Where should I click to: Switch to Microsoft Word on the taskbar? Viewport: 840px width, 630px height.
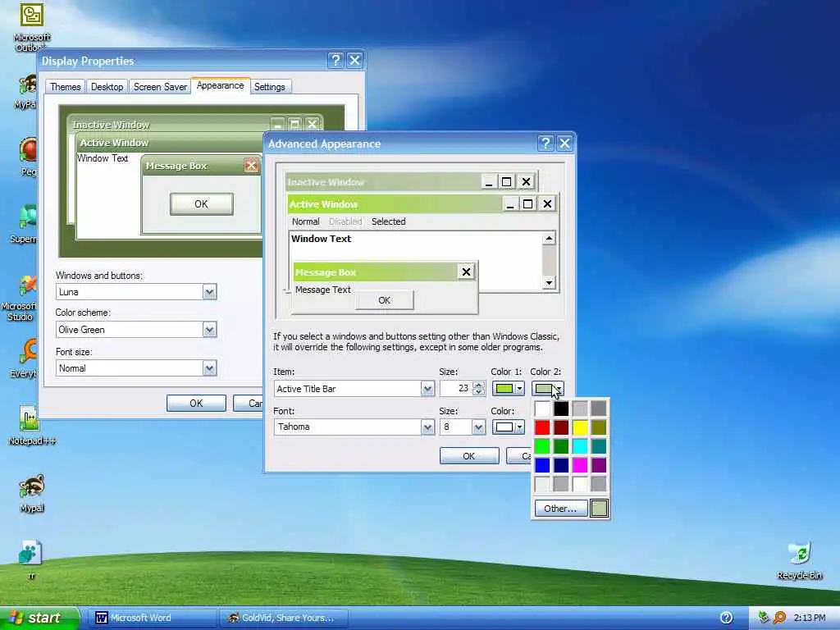pos(152,618)
